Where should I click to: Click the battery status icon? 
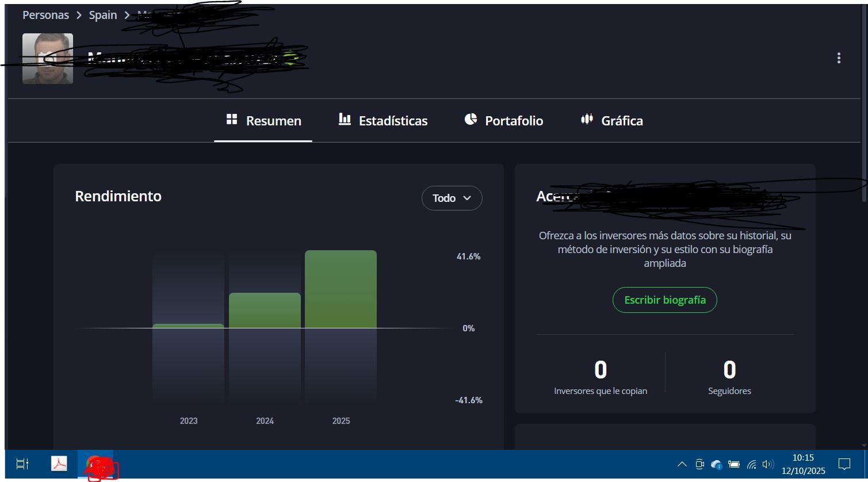point(734,464)
